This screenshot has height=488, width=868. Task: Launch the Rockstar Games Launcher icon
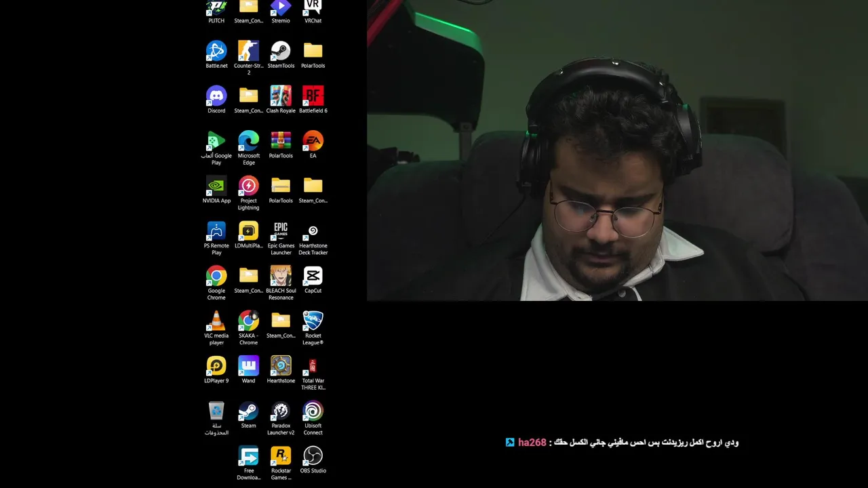[x=281, y=463]
